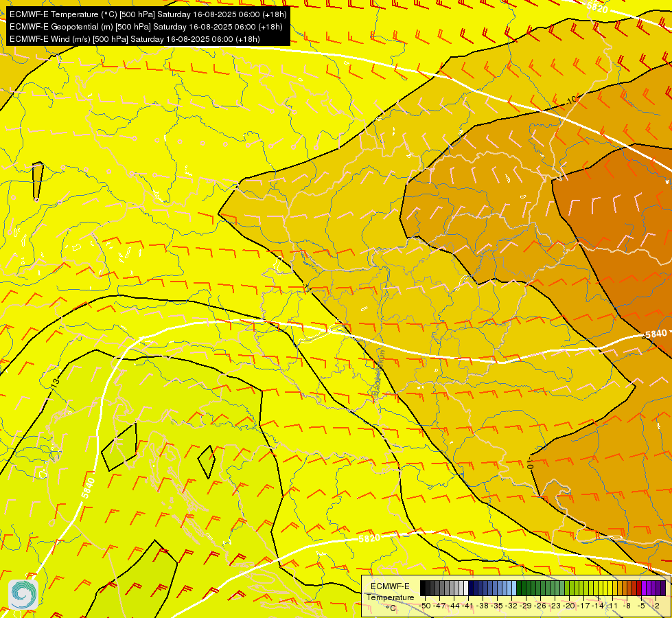
Task: Click the 5840 geopotential label at the right edge
Action: click(x=656, y=334)
